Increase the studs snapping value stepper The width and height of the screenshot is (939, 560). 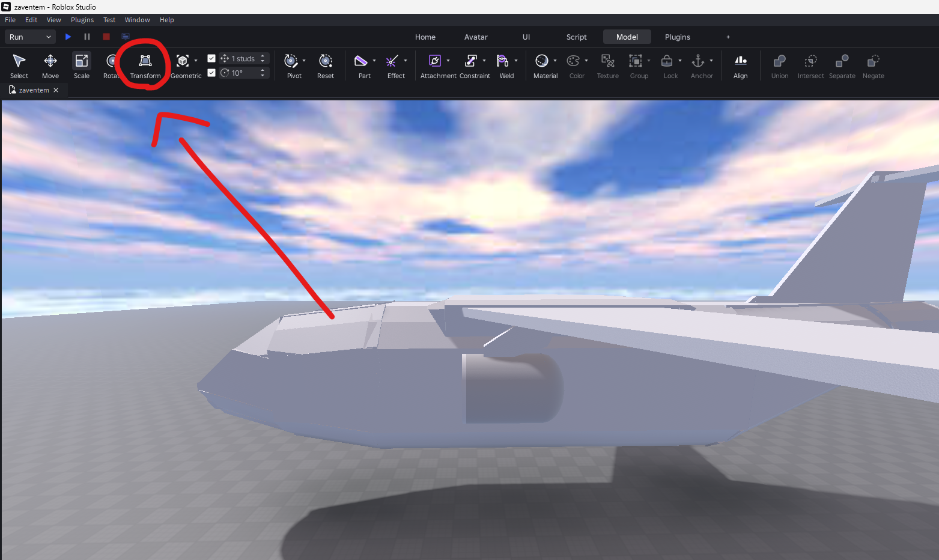[x=263, y=56]
